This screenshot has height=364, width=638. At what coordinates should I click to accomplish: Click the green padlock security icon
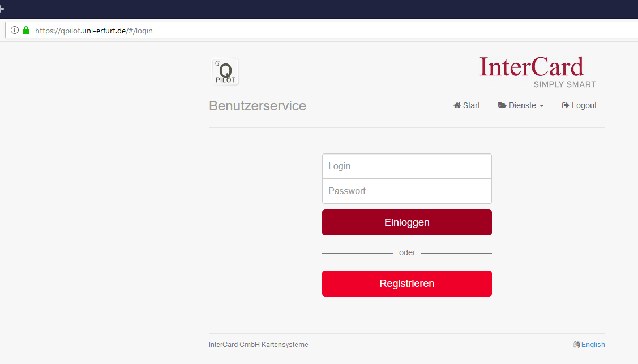coord(25,31)
